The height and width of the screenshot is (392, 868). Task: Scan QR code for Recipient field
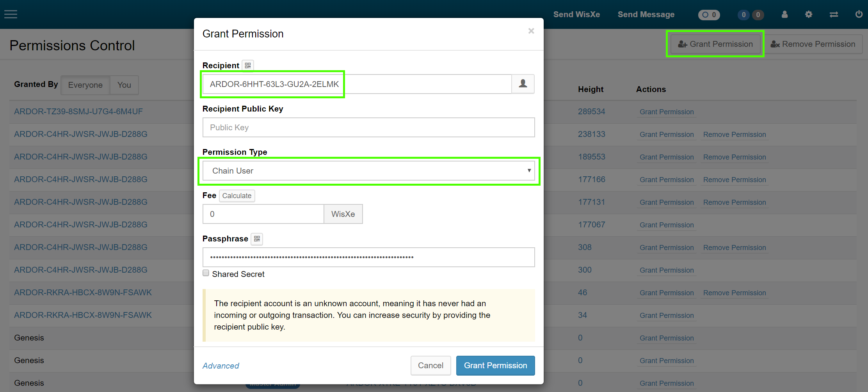pos(248,66)
